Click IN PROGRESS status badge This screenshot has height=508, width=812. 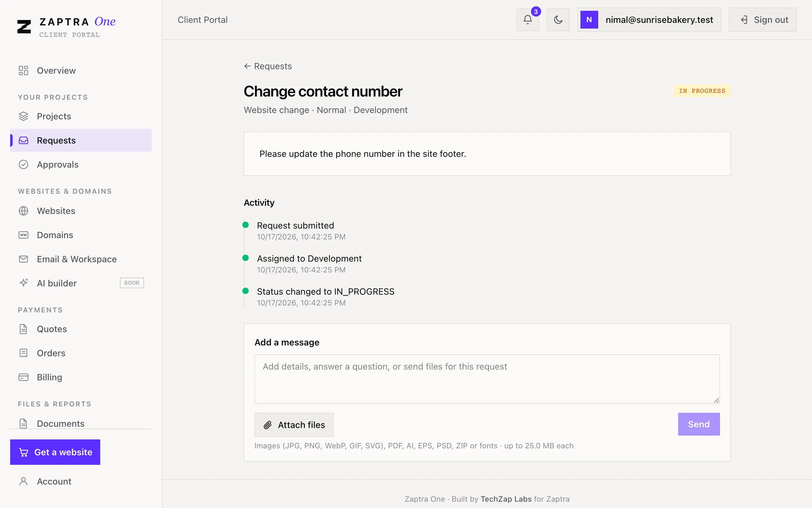[702, 91]
